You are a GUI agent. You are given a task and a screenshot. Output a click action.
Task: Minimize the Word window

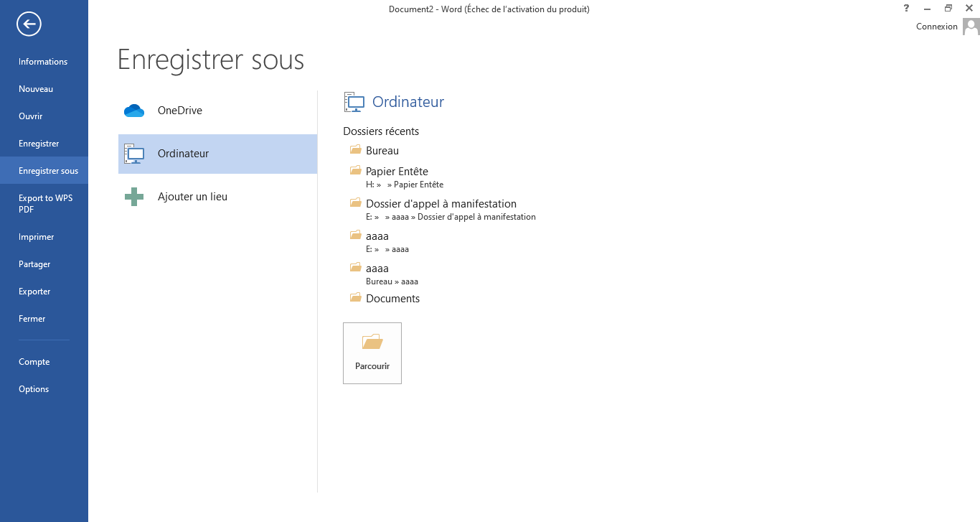928,8
